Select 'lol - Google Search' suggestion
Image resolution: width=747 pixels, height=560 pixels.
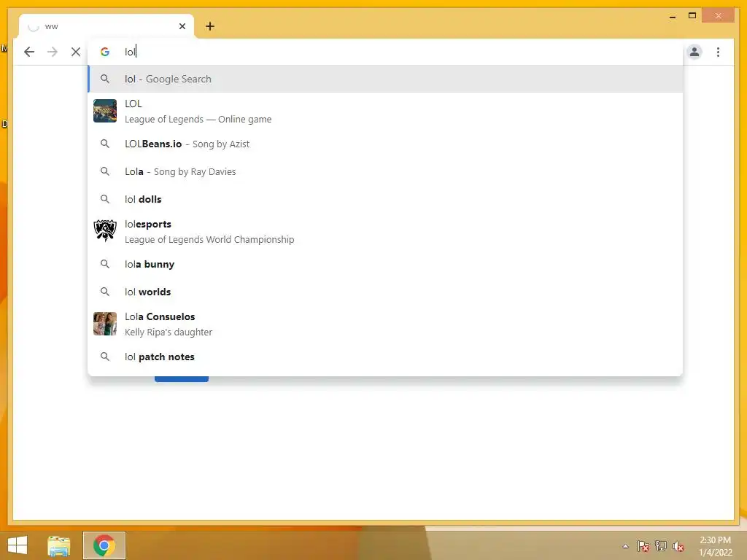tap(385, 79)
